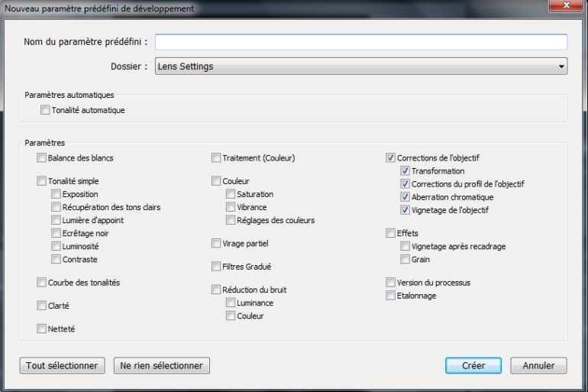Check Vignetage après recadrage option
588x392 pixels.
tap(405, 246)
